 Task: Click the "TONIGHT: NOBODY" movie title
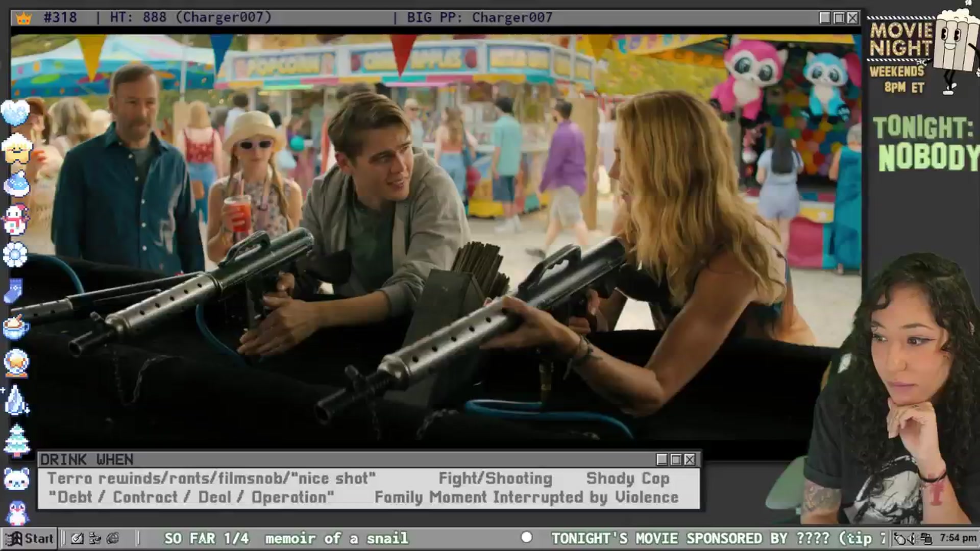point(925,143)
